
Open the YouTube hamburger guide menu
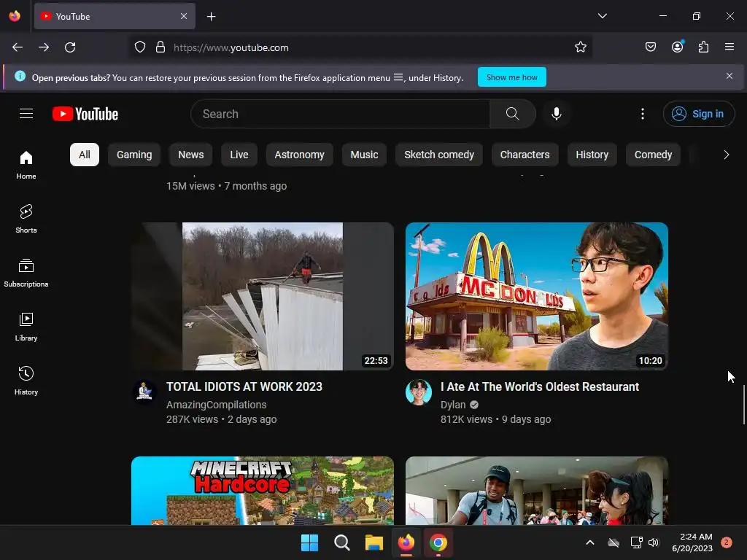point(26,114)
